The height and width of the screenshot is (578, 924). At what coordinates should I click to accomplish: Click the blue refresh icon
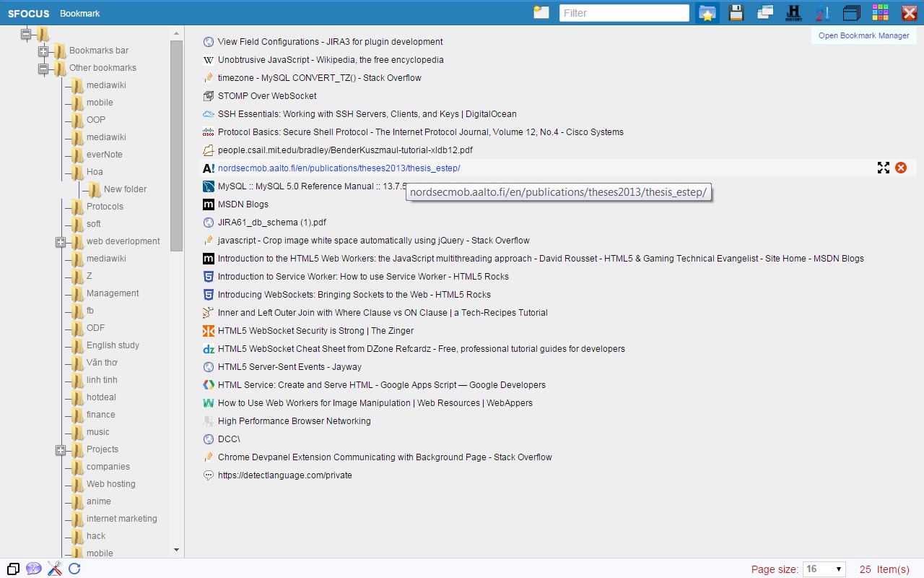(x=74, y=569)
